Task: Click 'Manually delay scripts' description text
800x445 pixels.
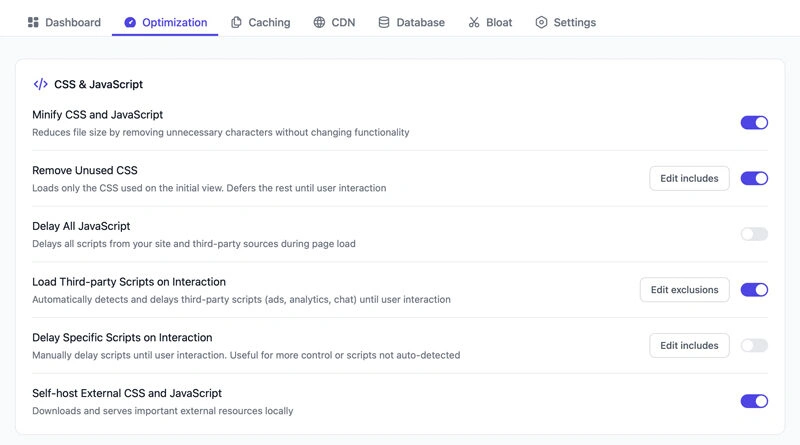Action: (246, 355)
